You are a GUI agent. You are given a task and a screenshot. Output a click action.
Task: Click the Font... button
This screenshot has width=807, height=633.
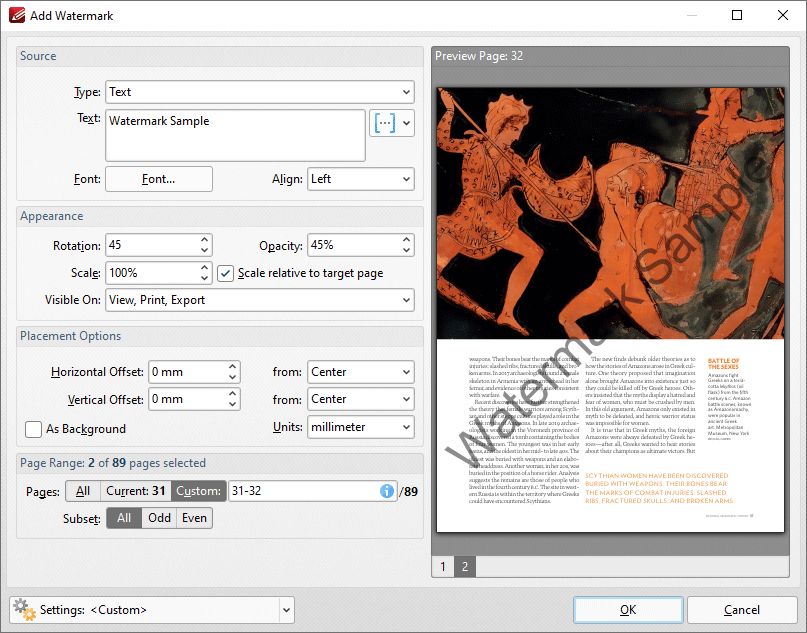click(159, 179)
